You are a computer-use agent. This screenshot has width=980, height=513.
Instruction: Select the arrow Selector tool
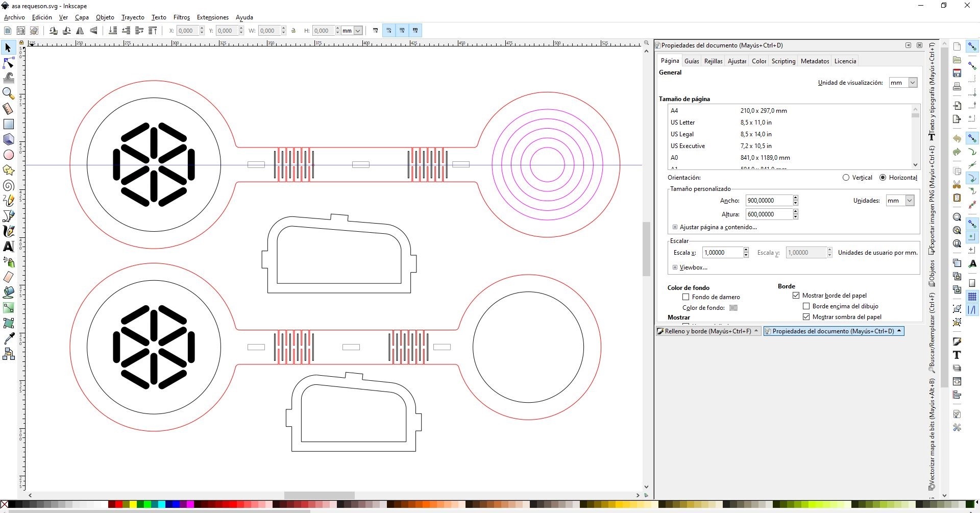tap(8, 47)
